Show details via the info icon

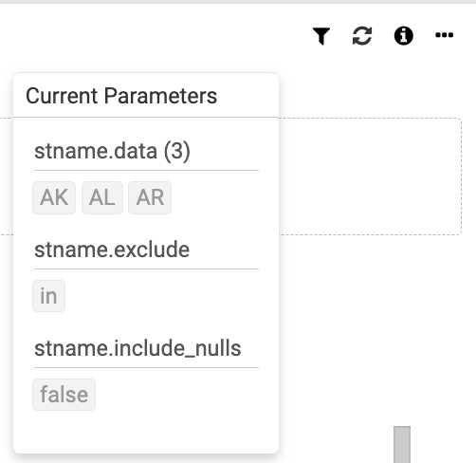(x=403, y=36)
